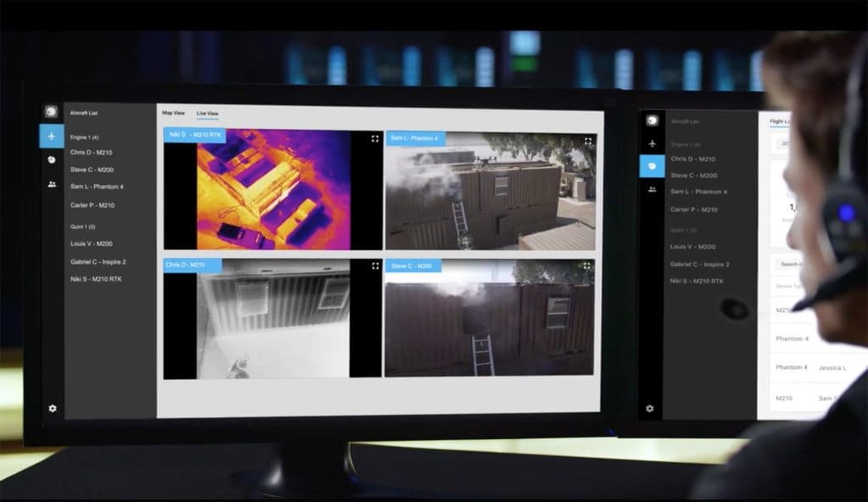The image size is (868, 502).
Task: Click the flight data icon in left monitor sidebar
Action: point(52,159)
